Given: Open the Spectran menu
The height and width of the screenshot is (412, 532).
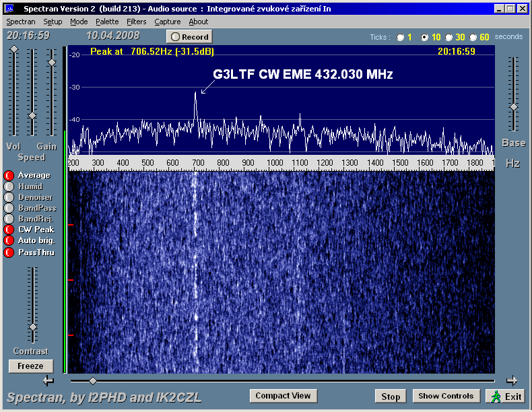Looking at the screenshot, I should click(x=20, y=22).
